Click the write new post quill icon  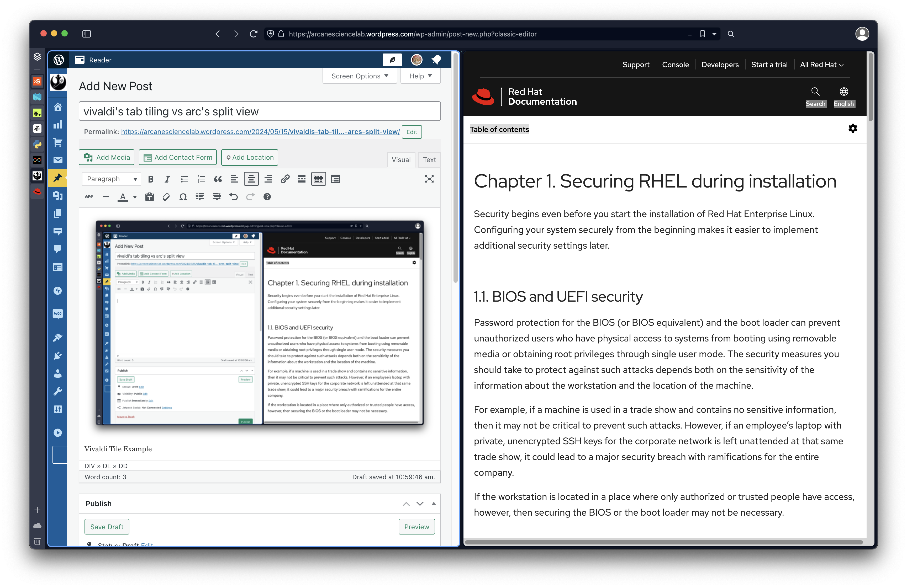pyautogui.click(x=392, y=60)
